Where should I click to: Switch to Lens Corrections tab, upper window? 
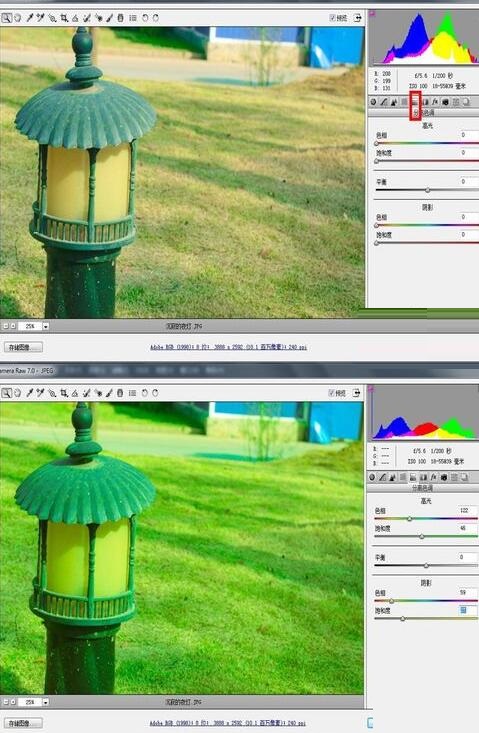(x=425, y=102)
